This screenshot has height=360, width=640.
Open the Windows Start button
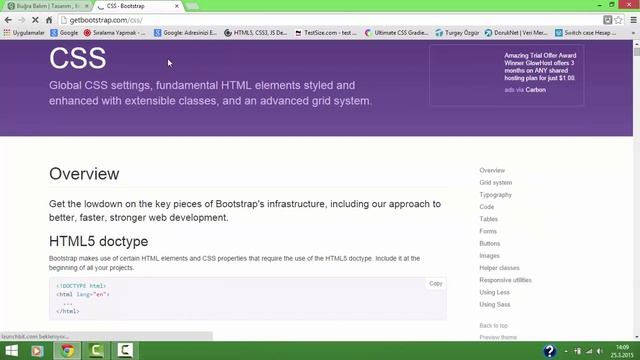click(x=11, y=351)
